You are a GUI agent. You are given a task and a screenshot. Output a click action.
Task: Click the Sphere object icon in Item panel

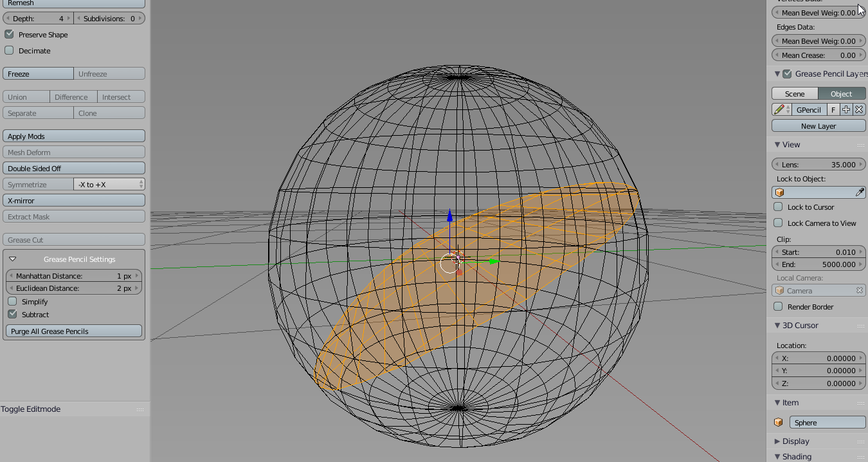(x=779, y=423)
